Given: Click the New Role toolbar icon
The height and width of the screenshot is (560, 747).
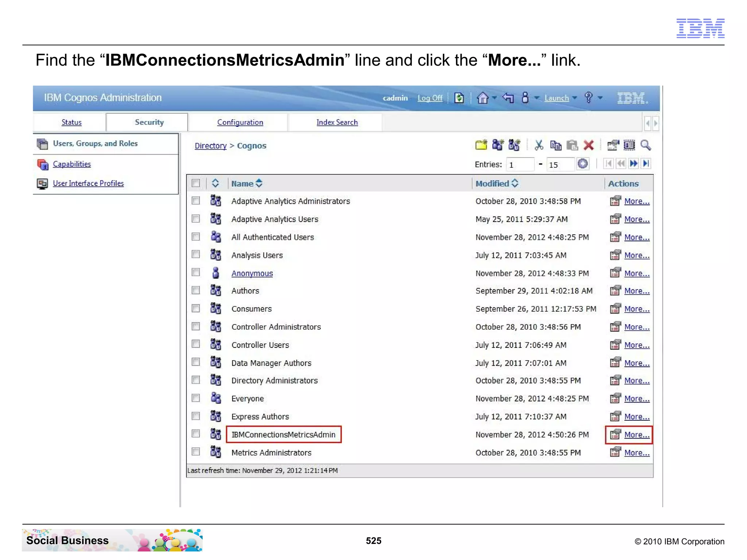Looking at the screenshot, I should (x=514, y=145).
